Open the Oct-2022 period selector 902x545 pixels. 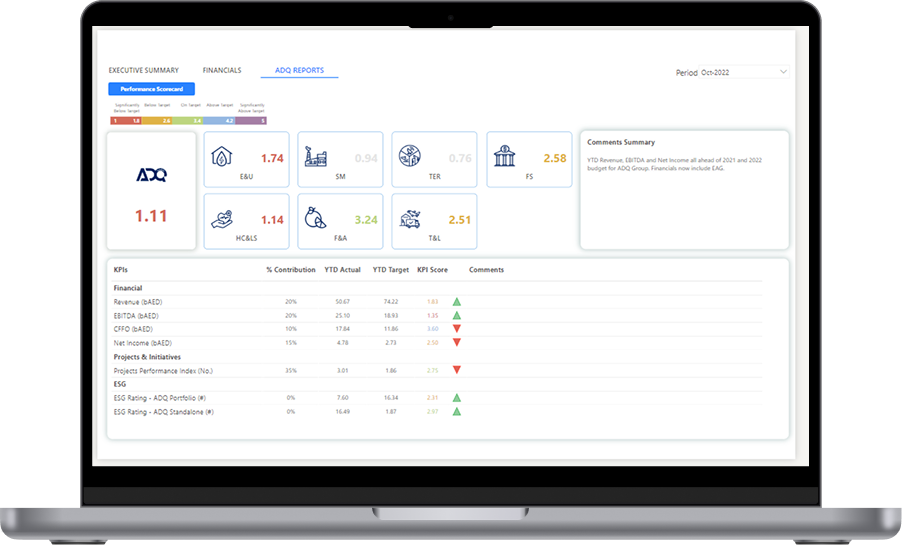coord(744,72)
